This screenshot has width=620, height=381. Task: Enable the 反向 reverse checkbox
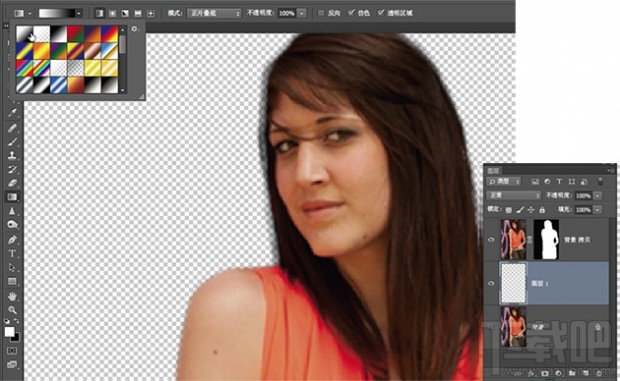[x=321, y=13]
